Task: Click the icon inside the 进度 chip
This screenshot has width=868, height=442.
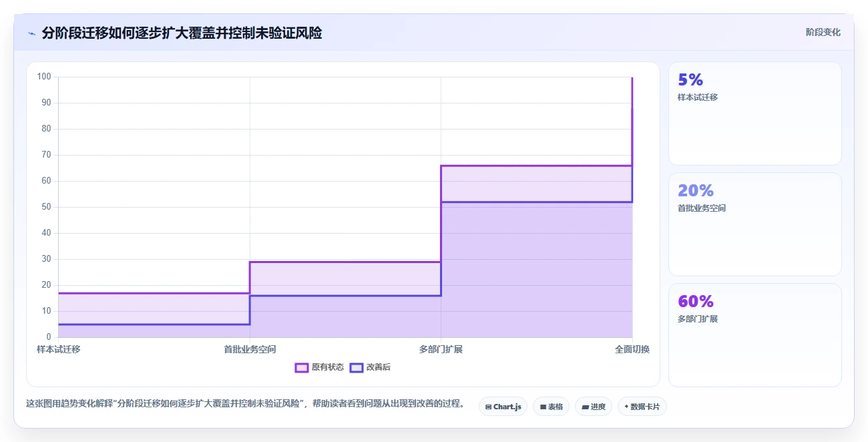Action: [585, 407]
